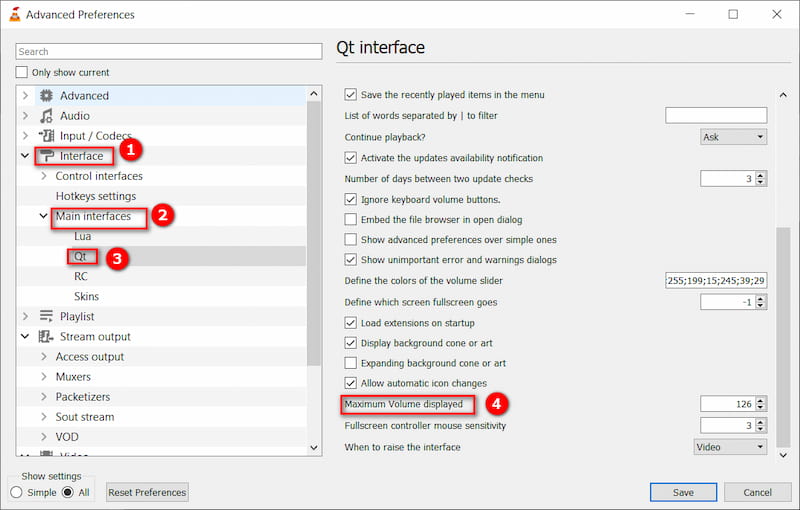Toggle Ignore keyboard volume buttons checkbox
800x510 pixels.
point(350,200)
